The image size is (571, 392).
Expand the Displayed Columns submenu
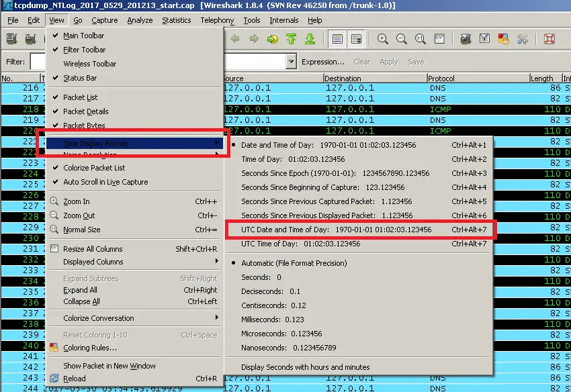pos(134,262)
